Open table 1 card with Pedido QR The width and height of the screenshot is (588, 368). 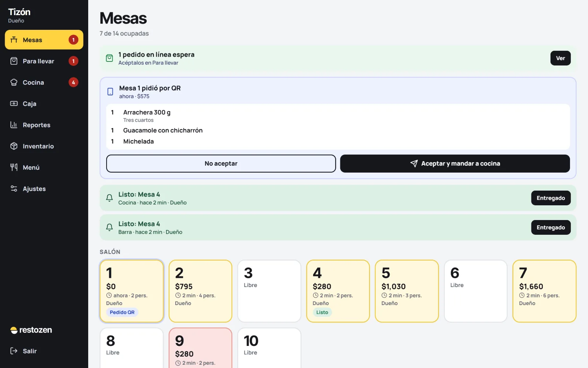tap(132, 291)
